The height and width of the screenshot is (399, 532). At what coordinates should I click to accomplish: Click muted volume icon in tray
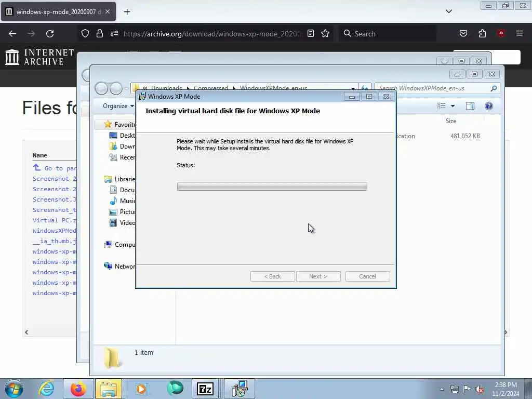click(x=480, y=389)
